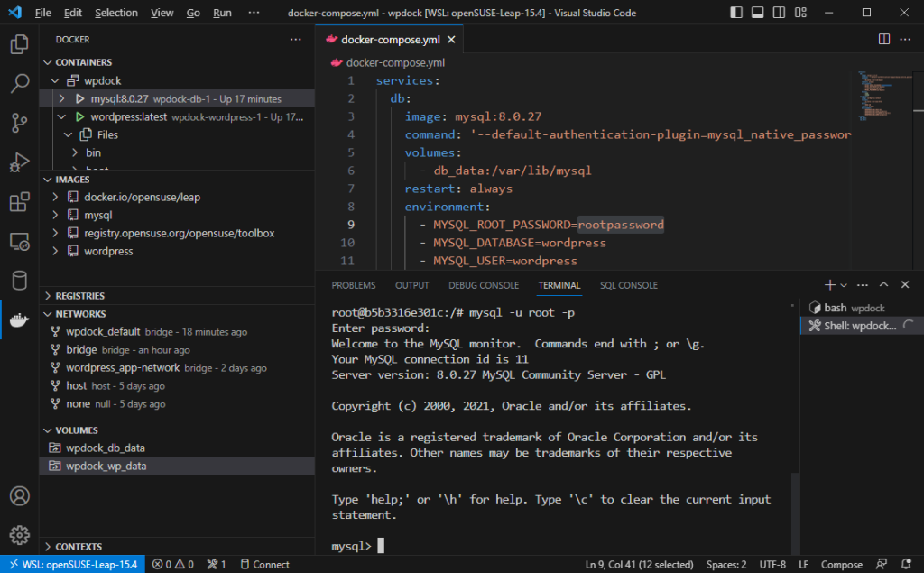
Task: Switch to the SQL CONSOLE tab
Action: pos(628,285)
